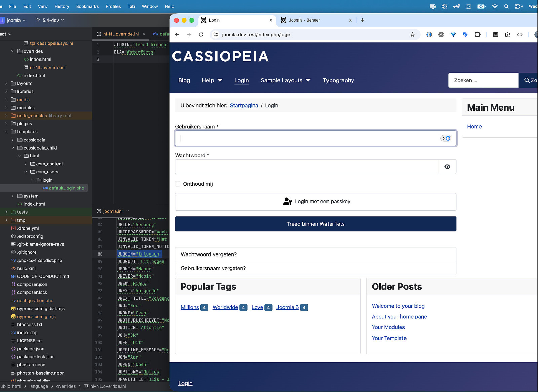Open the Bookmarks menu in menu bar
Image resolution: width=538 pixels, height=392 pixels.
87,6
